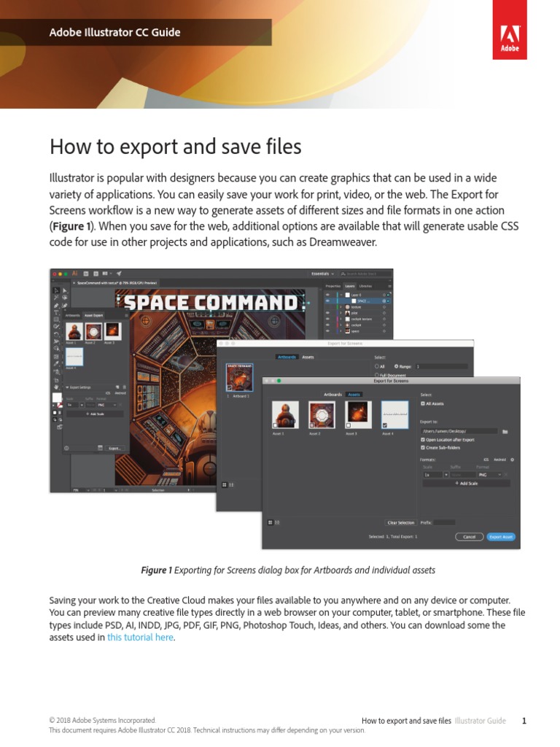Image resolution: width=560 pixels, height=747 pixels.
Task: Toggle Create Sub-folders checkbox
Action: tap(423, 448)
